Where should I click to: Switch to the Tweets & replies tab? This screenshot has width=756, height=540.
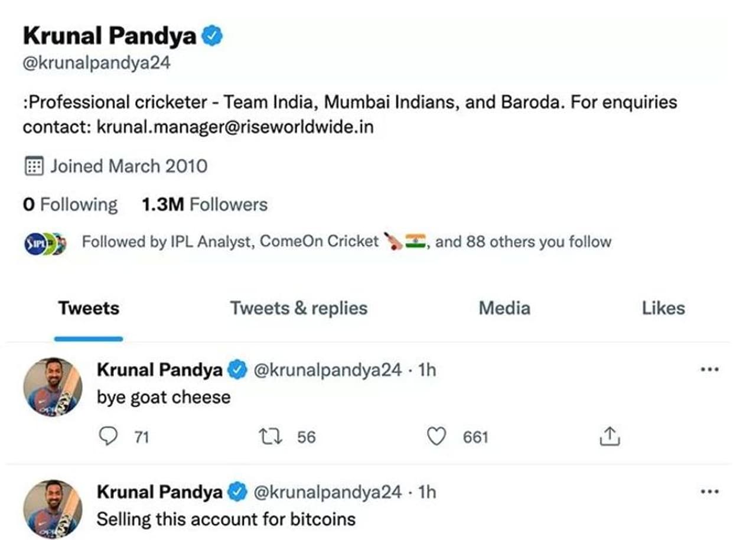[298, 308]
